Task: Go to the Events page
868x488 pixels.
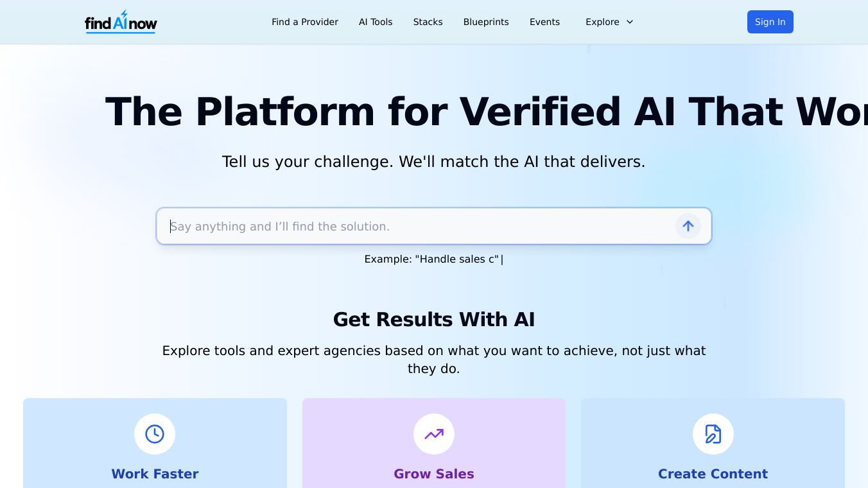Action: tap(544, 22)
